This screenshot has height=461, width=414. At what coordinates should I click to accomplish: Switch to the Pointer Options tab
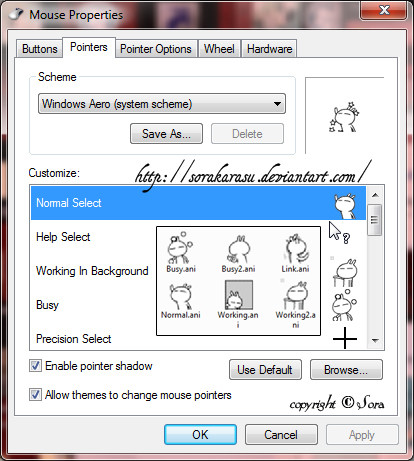pos(156,49)
